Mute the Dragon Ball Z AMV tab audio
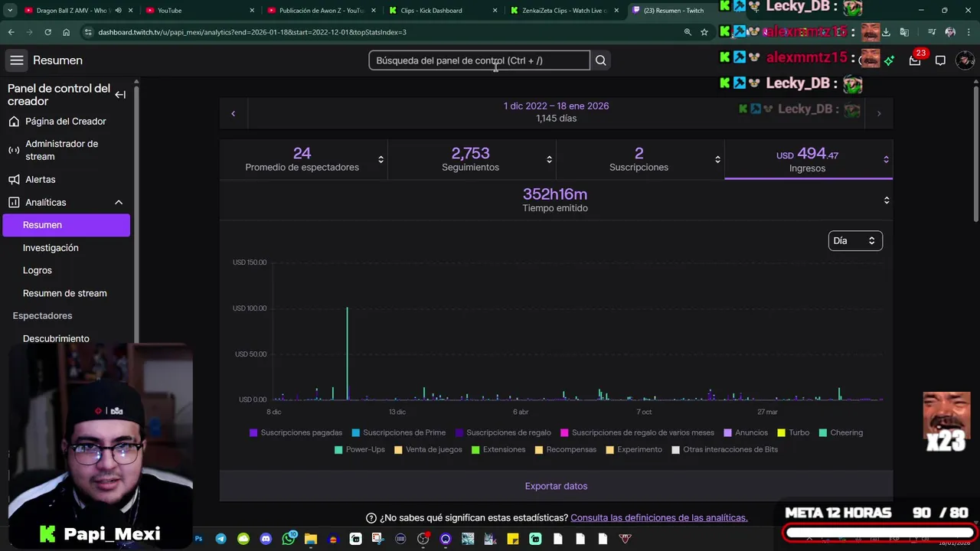Screen dimensions: 980x551 pos(118,11)
